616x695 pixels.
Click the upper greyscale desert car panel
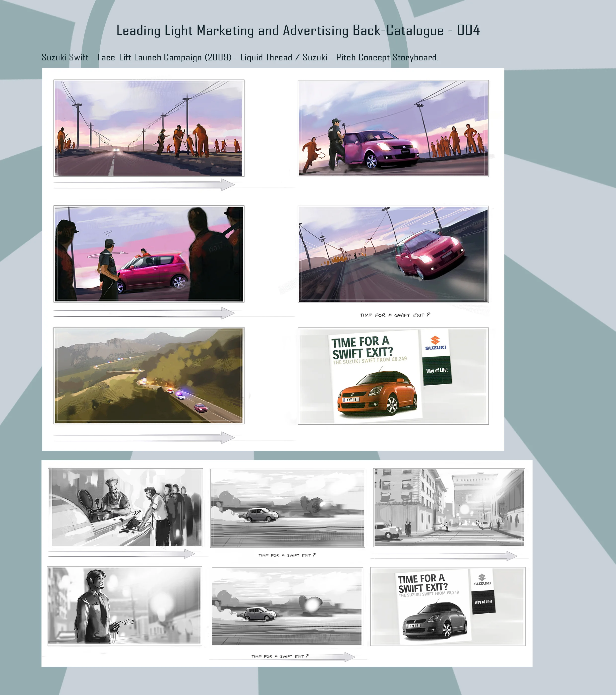287,508
